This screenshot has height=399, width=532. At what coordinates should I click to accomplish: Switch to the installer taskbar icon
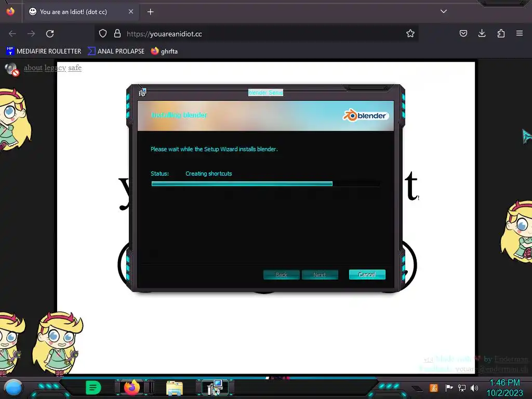(x=215, y=388)
